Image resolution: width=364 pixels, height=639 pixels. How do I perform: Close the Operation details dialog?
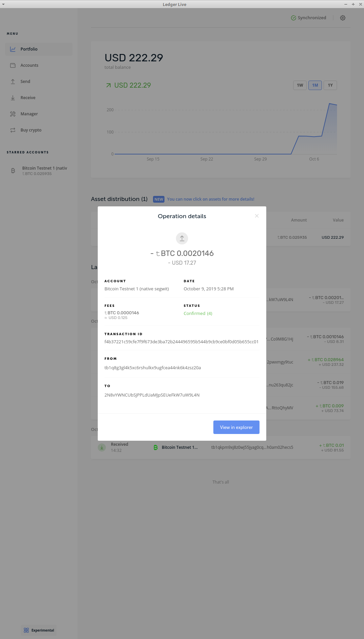(x=257, y=216)
